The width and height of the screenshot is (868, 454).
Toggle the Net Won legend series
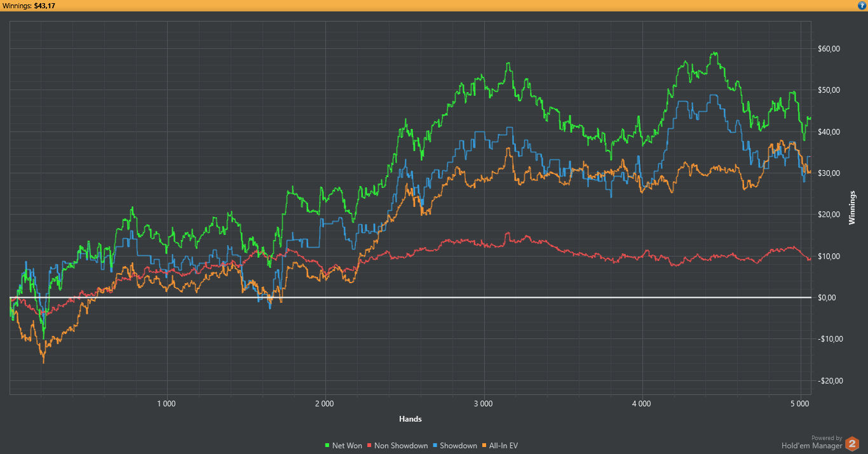(343, 446)
